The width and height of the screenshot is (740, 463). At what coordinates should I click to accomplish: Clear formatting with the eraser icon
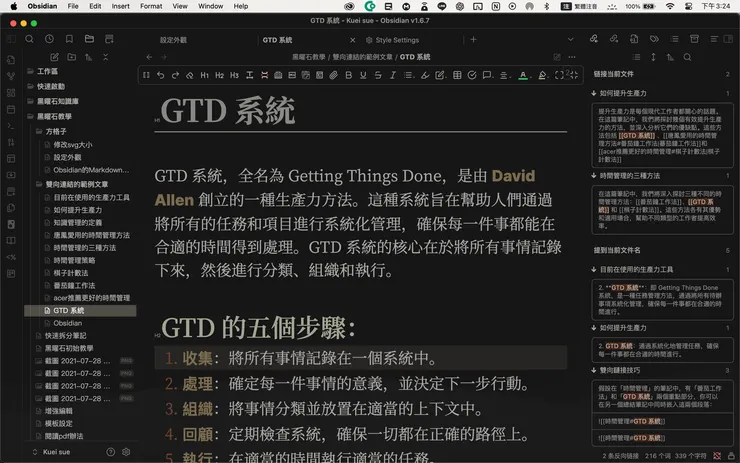190,76
